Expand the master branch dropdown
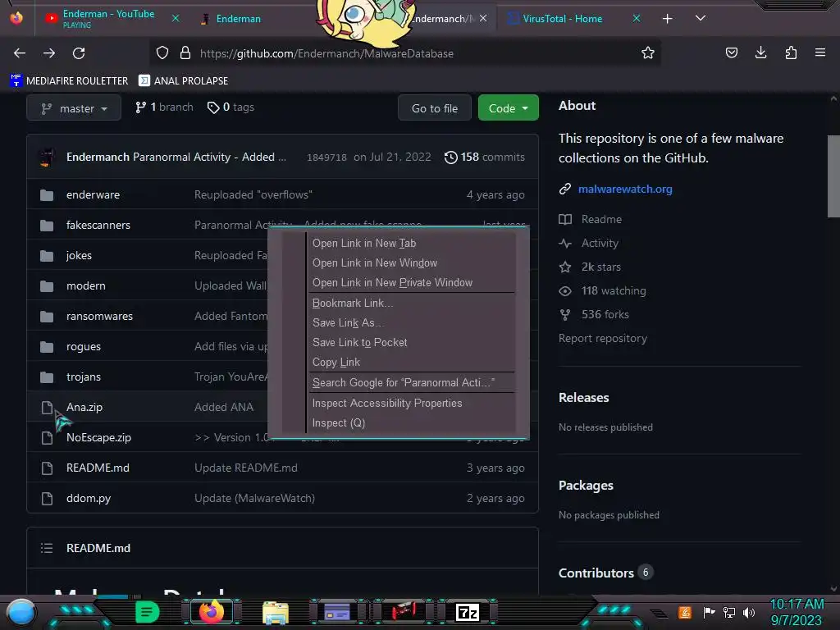This screenshot has width=840, height=630. point(73,108)
